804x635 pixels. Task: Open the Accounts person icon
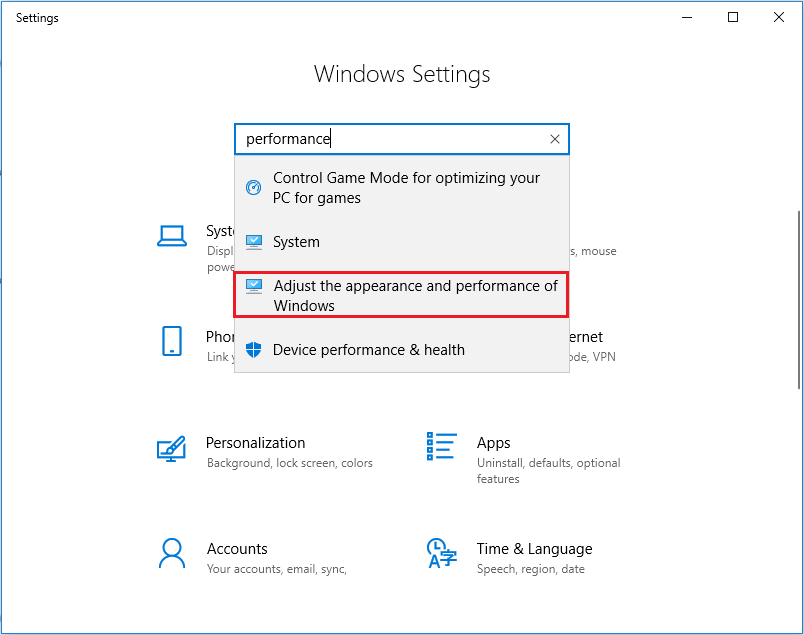pos(172,553)
